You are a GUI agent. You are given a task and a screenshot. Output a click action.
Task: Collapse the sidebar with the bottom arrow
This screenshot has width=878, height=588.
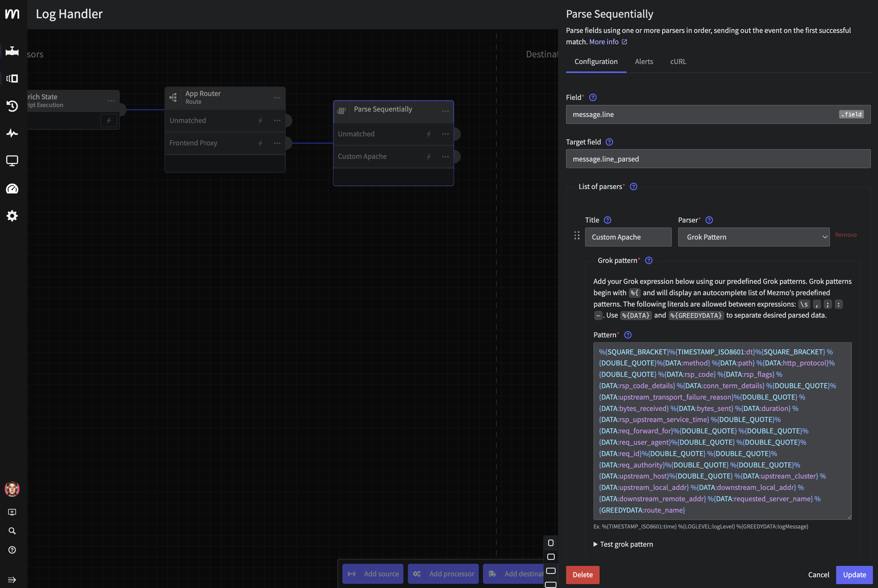pos(12,576)
